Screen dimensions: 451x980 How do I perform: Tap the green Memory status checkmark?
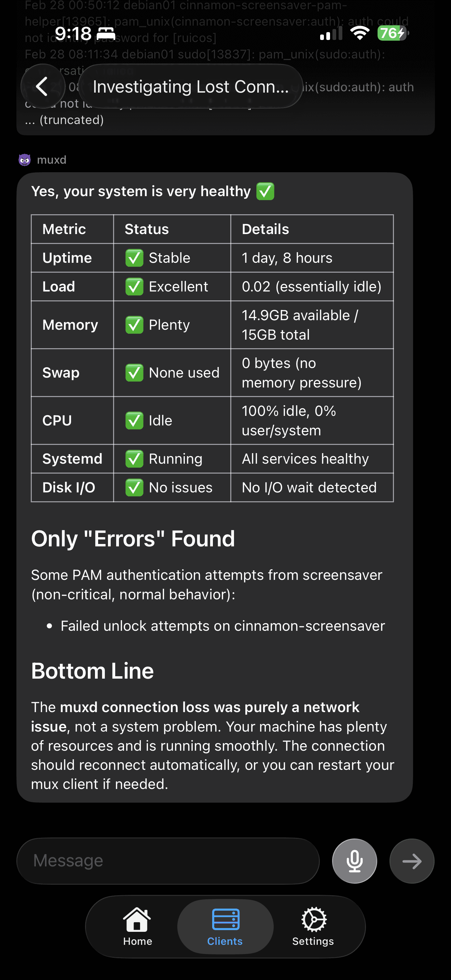click(x=135, y=325)
